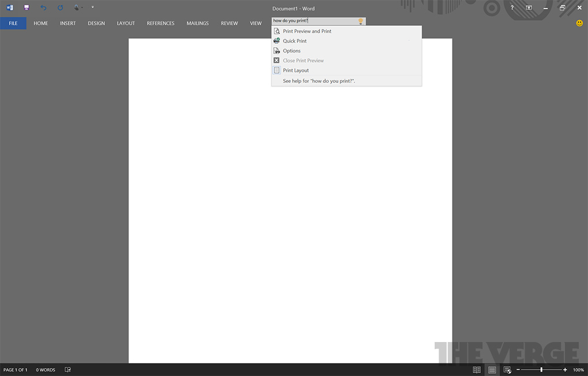The image size is (588, 376).
Task: Switch to Read Mode view
Action: click(477, 370)
